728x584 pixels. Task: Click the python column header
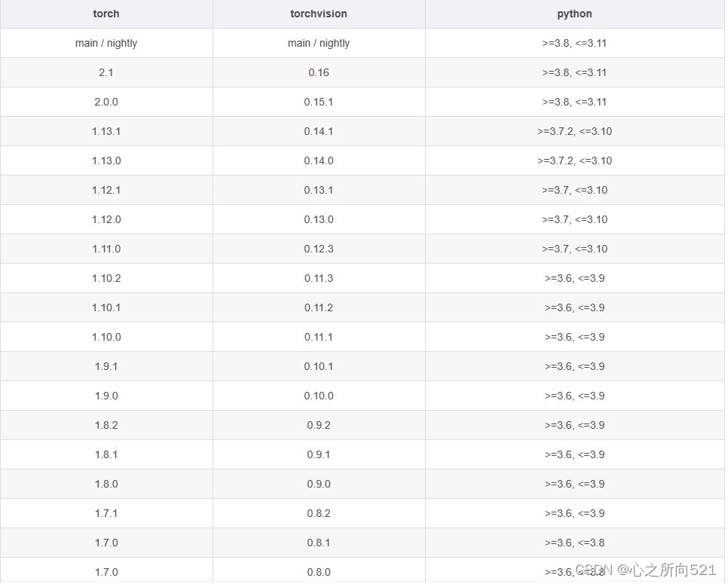click(575, 14)
